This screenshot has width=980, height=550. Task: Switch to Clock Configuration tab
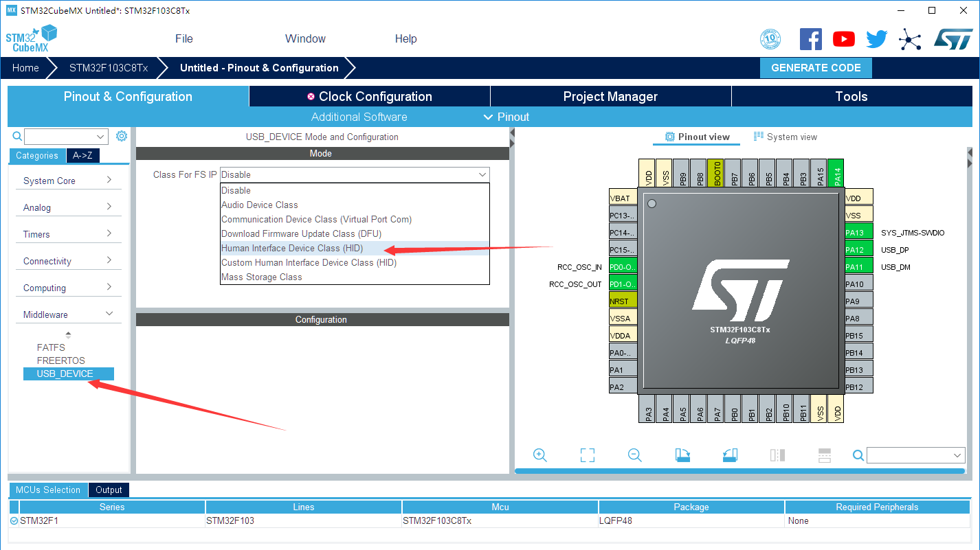tap(370, 96)
